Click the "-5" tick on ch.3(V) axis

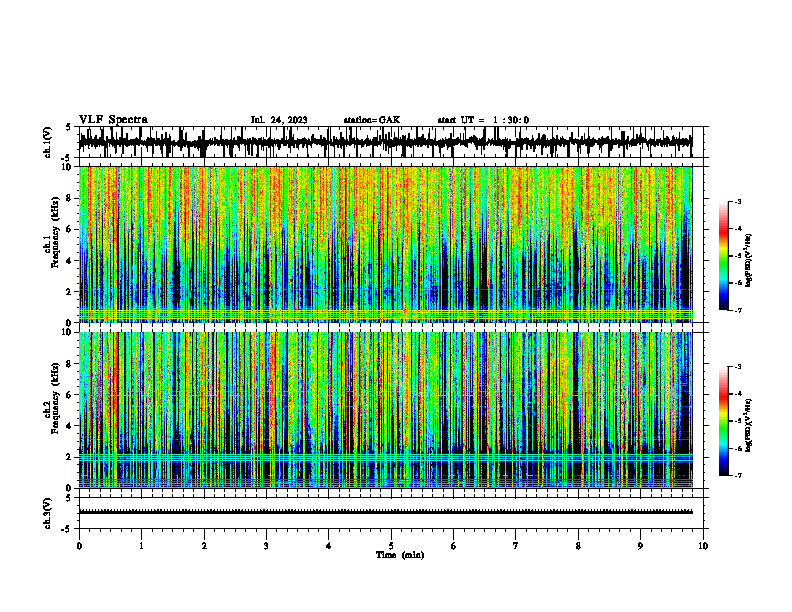[67, 529]
